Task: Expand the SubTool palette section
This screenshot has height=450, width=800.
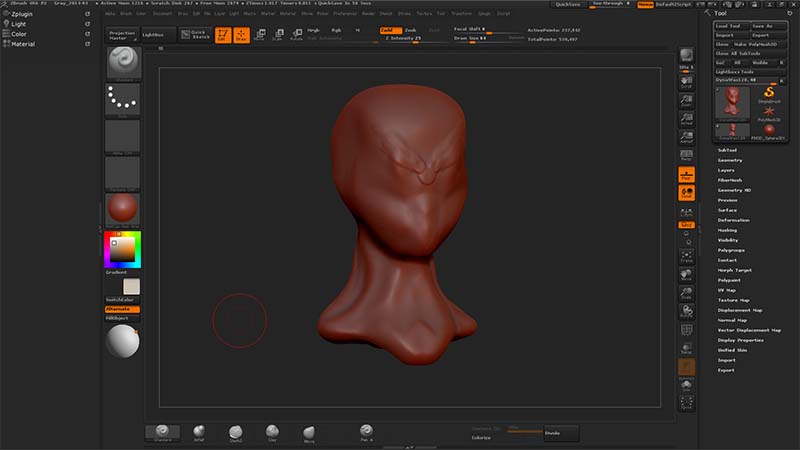Action: (x=727, y=150)
